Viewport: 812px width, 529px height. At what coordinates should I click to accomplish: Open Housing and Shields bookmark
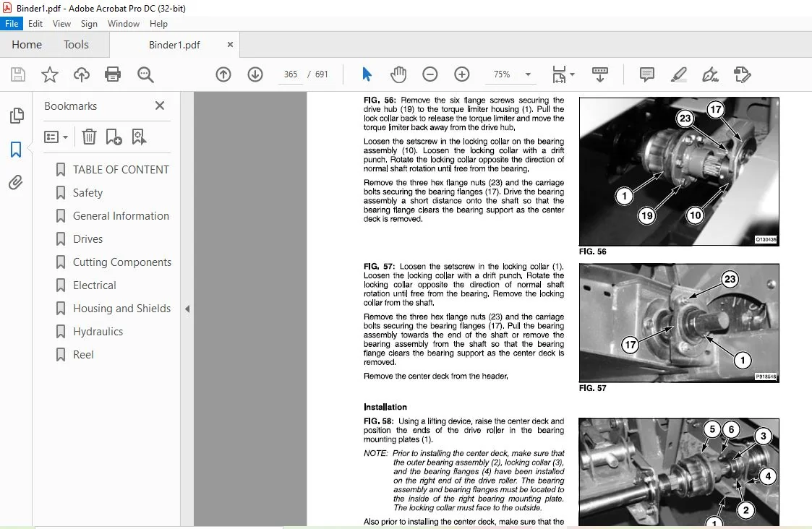121,309
